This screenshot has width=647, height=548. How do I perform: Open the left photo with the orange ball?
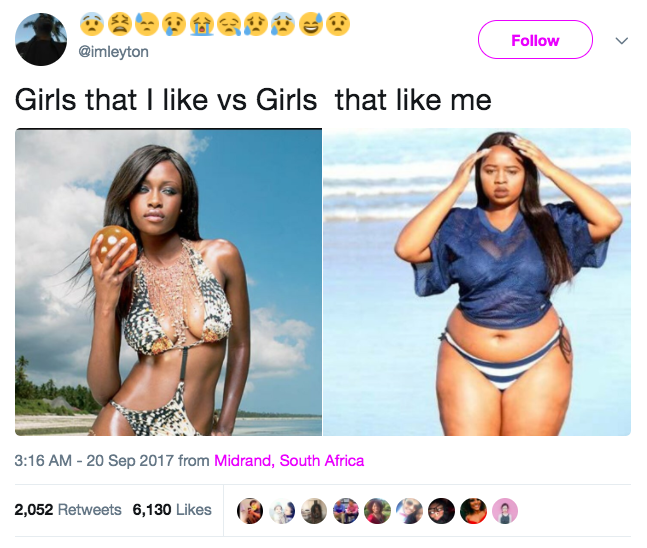coord(168,282)
